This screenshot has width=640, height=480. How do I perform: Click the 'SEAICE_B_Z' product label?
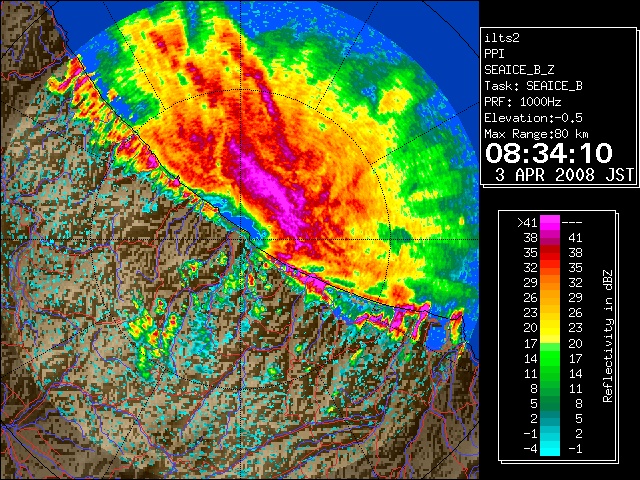tap(519, 70)
